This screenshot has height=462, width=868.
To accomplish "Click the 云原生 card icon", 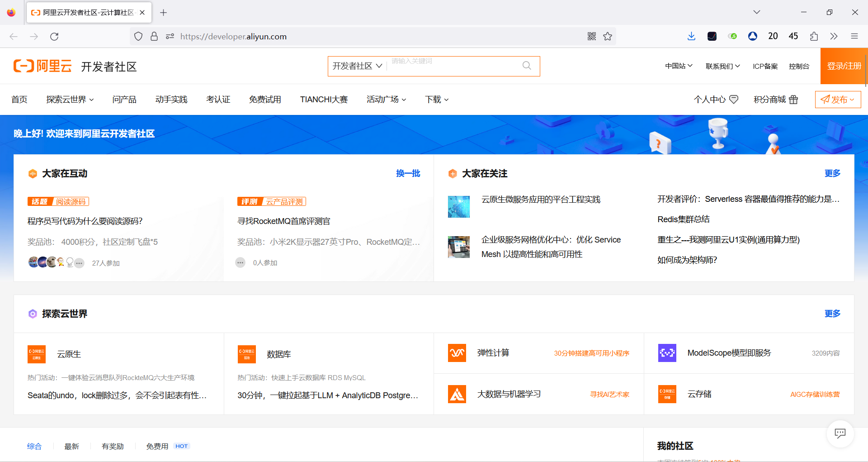I will (37, 354).
